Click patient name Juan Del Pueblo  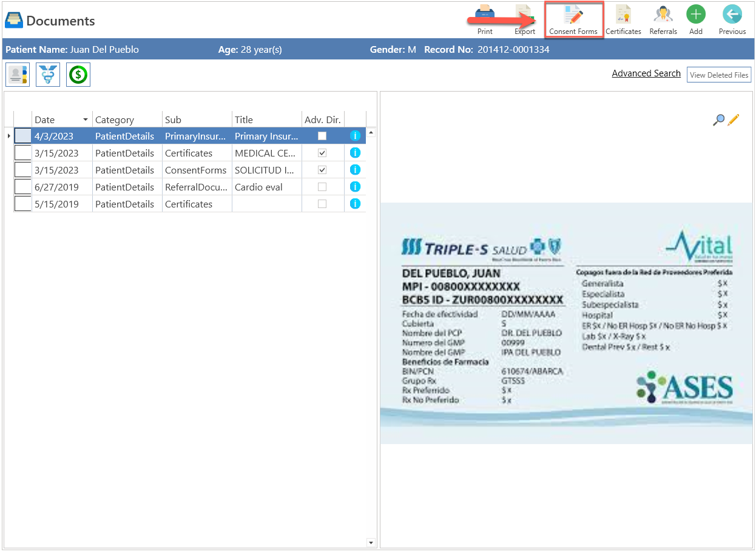(x=104, y=50)
